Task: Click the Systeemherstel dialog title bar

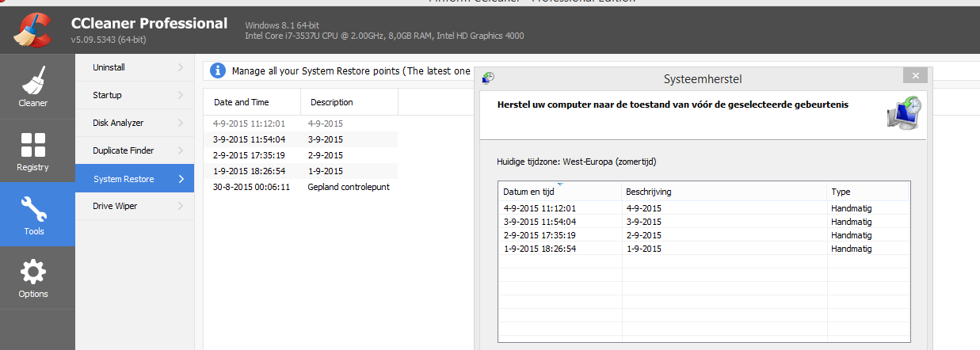Action: pyautogui.click(x=702, y=78)
